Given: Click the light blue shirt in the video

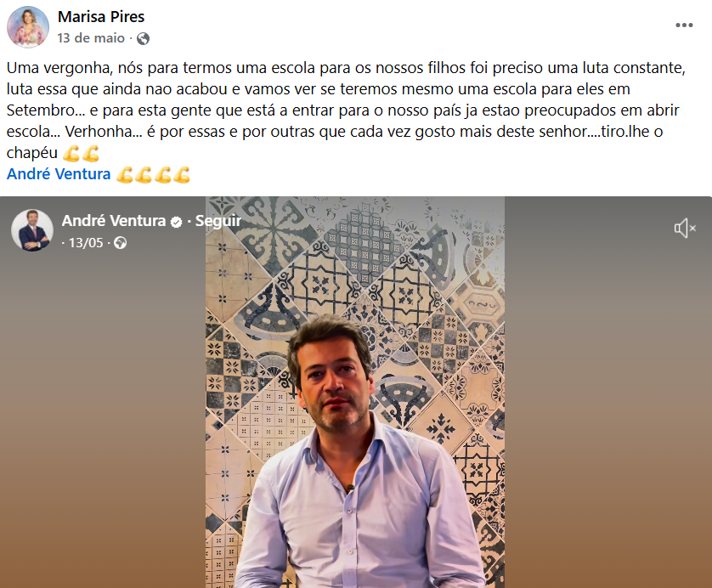Looking at the screenshot, I should tap(359, 513).
